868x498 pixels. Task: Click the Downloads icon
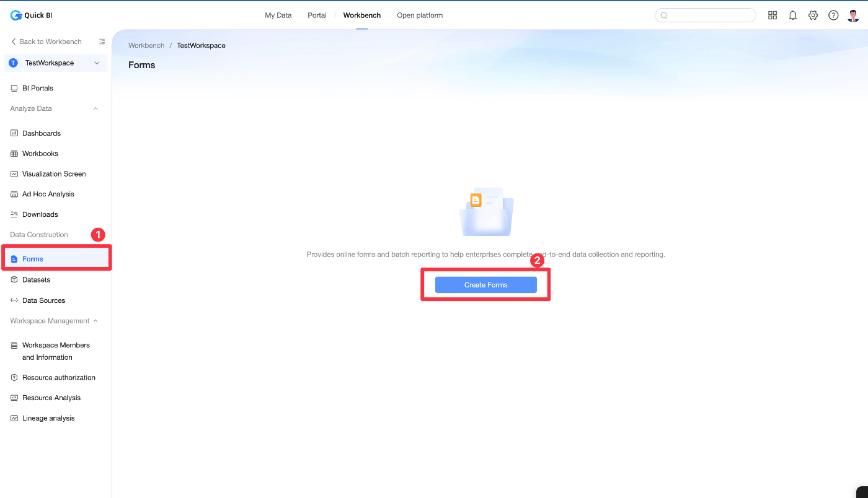pos(14,214)
